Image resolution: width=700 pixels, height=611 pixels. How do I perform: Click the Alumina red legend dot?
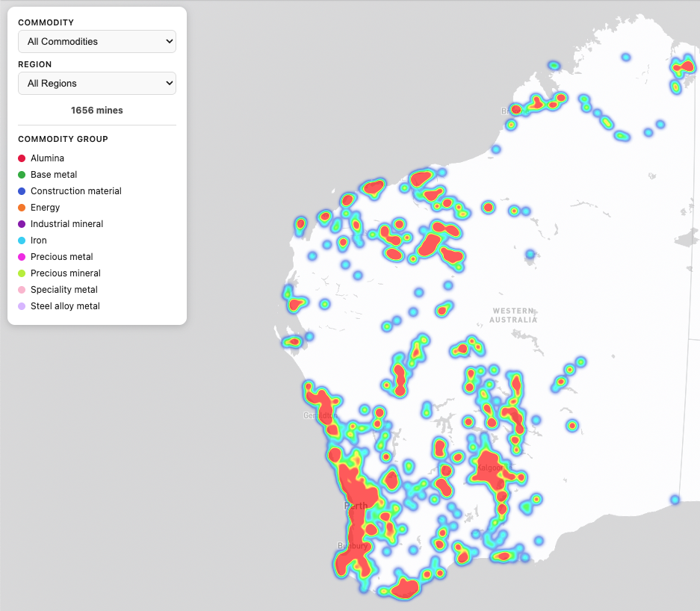[22, 158]
